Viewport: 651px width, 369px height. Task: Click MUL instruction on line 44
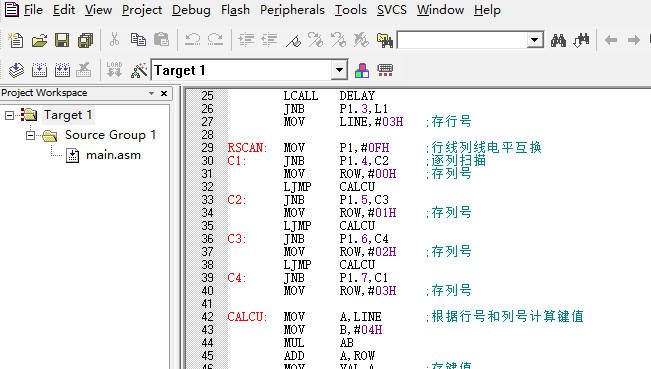click(x=294, y=343)
